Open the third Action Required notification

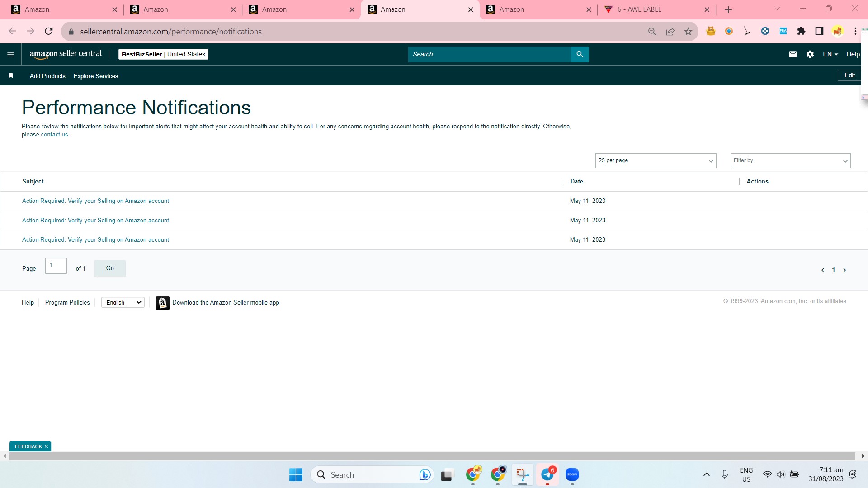pos(95,240)
